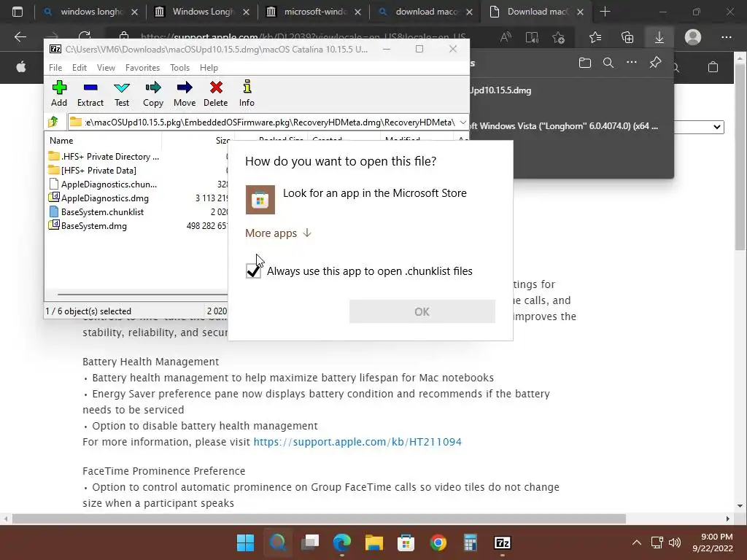This screenshot has width=747, height=560.
Task: Click the Edge Back arrow
Action: click(20, 37)
